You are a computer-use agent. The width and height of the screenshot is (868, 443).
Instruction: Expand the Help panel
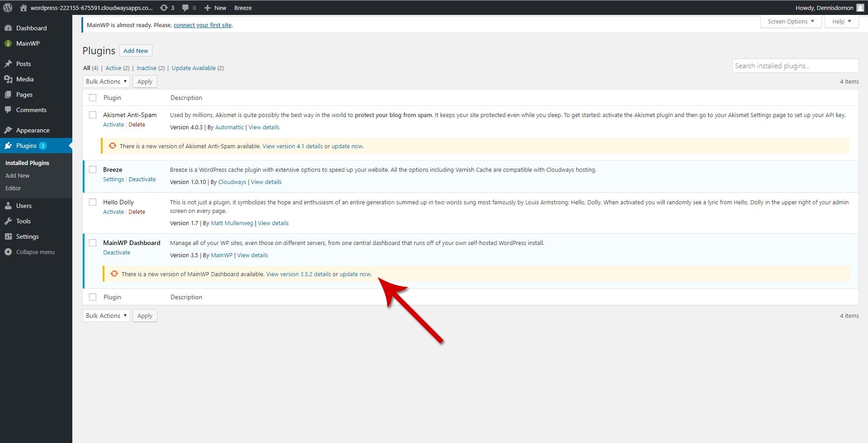[841, 21]
